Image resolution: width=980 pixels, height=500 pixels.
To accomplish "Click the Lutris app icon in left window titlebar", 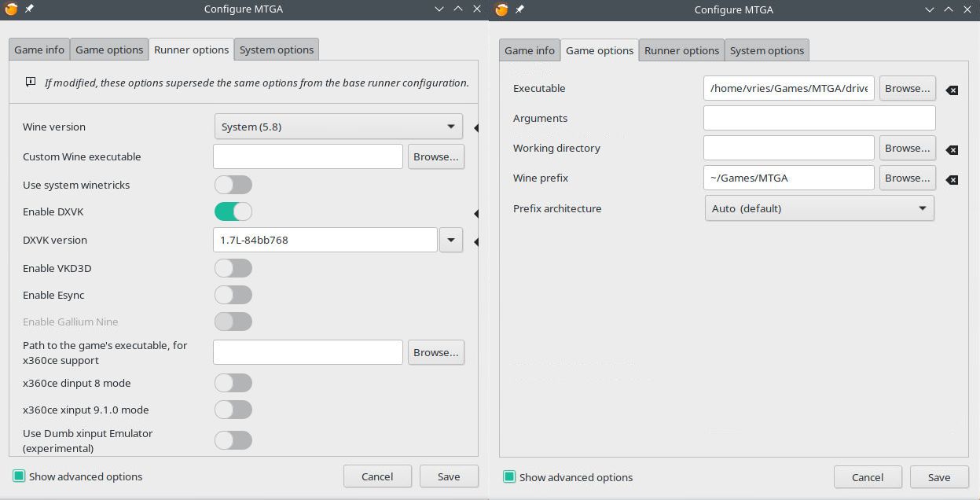I will 11,9.
